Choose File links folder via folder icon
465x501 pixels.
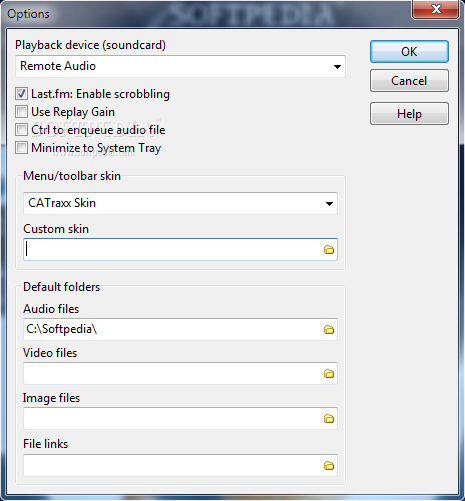click(329, 465)
